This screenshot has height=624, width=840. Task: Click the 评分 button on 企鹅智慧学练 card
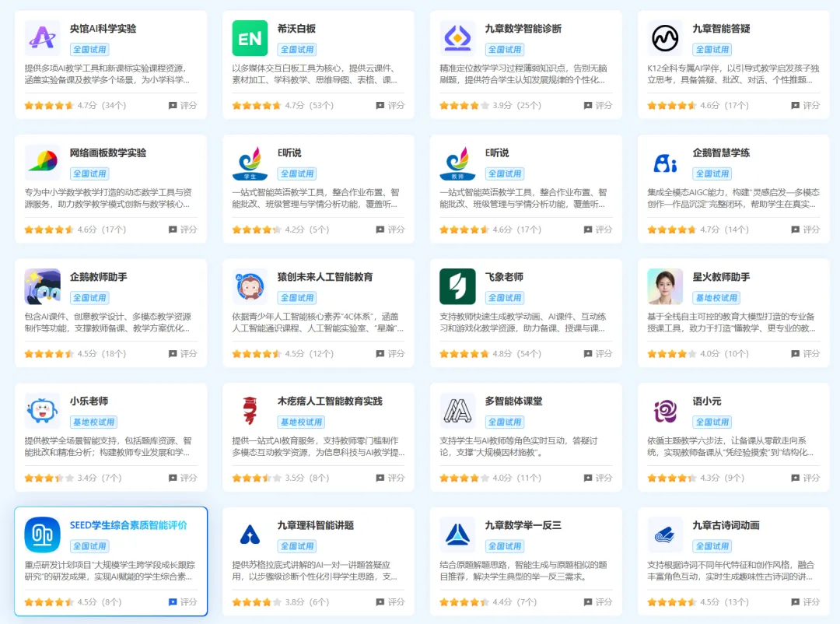tap(805, 230)
